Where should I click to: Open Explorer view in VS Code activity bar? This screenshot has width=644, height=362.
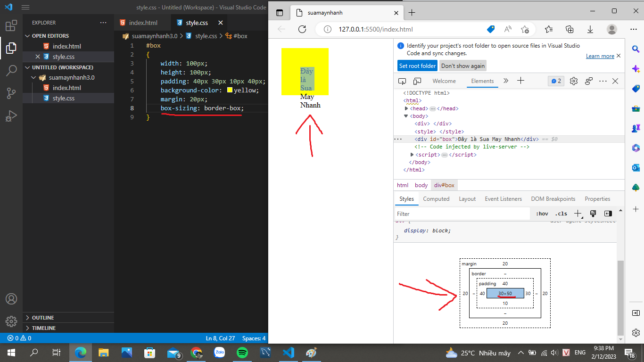(x=11, y=48)
